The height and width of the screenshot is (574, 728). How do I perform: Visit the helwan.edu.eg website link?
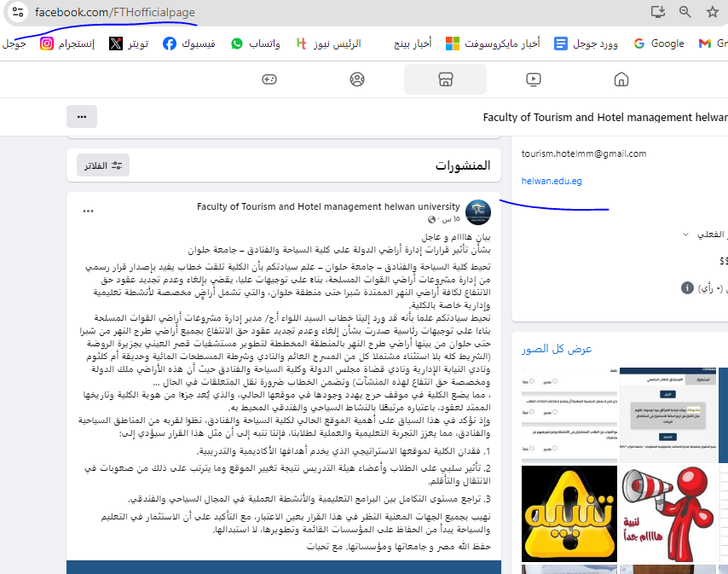(x=552, y=181)
